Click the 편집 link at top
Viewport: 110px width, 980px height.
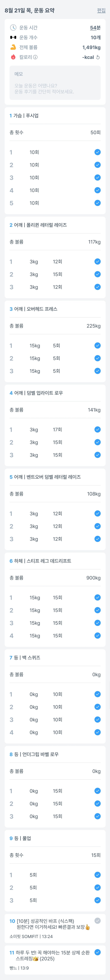point(101,11)
